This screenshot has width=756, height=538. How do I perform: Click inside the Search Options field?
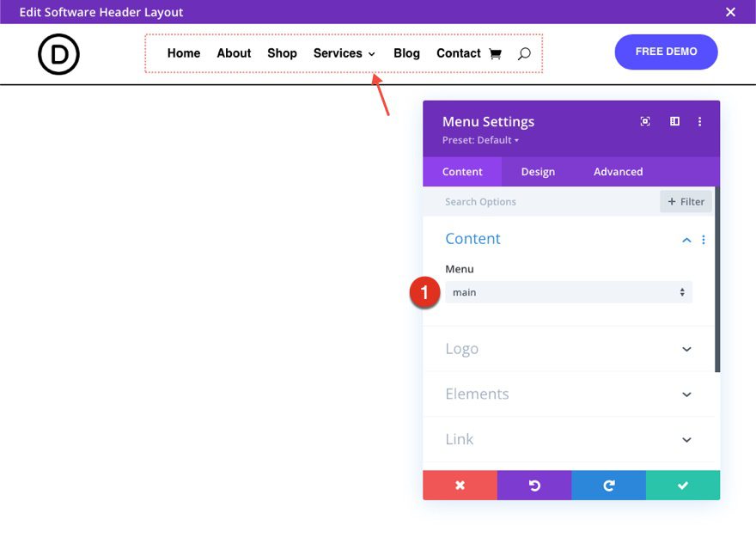[x=515, y=201]
